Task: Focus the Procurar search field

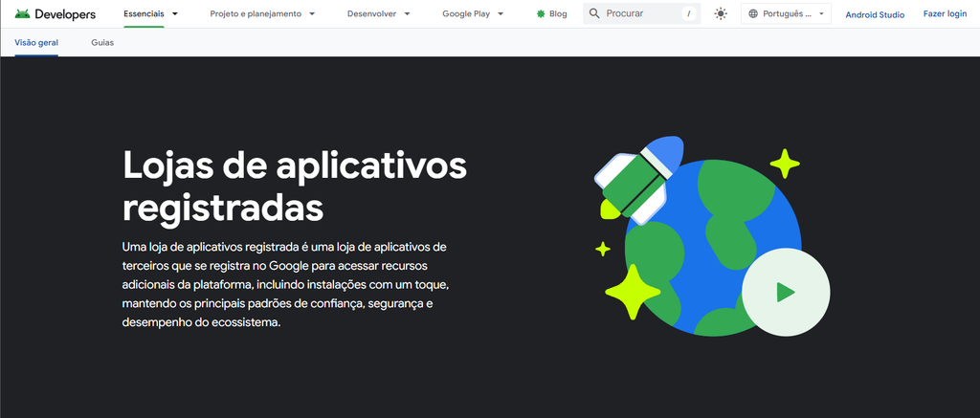Action: click(642, 13)
